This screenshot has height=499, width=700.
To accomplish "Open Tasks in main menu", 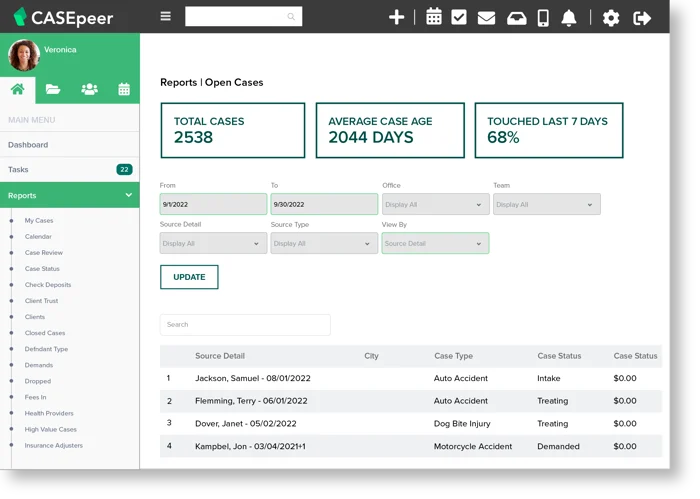I will (x=70, y=170).
